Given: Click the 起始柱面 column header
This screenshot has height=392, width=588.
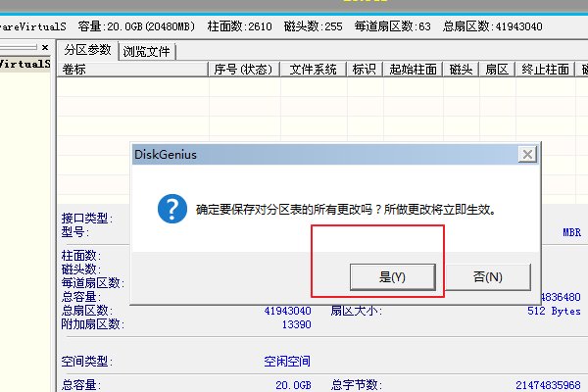Looking at the screenshot, I should click(x=413, y=70).
